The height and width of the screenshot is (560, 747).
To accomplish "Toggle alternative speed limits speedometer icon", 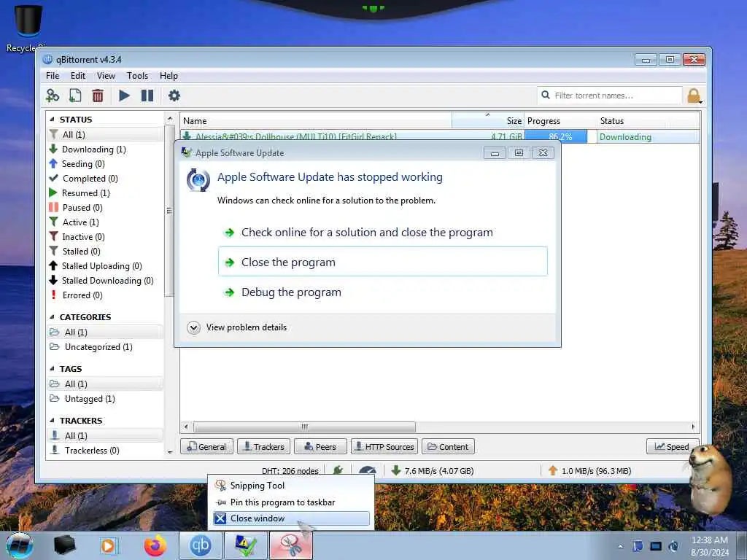I will coord(368,470).
